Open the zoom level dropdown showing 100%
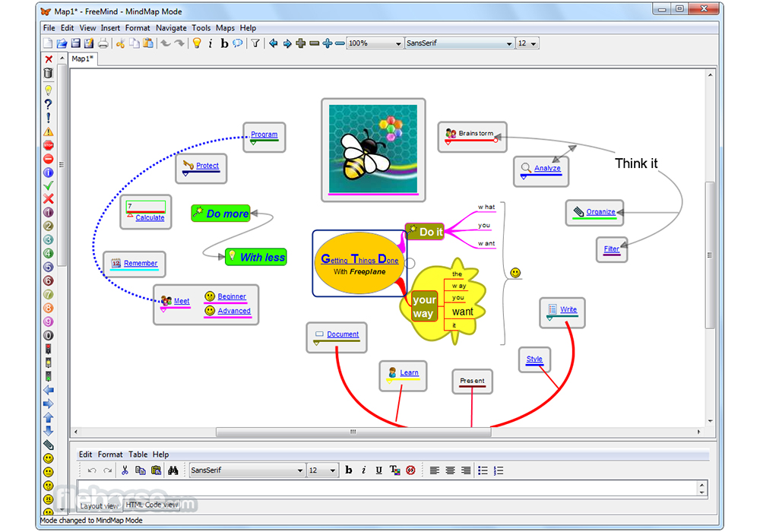This screenshot has width=760, height=532. coord(398,43)
